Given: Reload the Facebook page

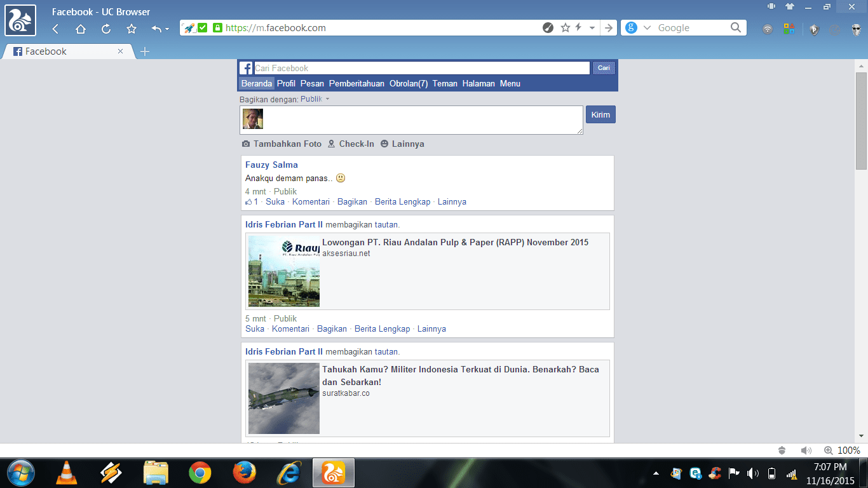Looking at the screenshot, I should (x=106, y=29).
